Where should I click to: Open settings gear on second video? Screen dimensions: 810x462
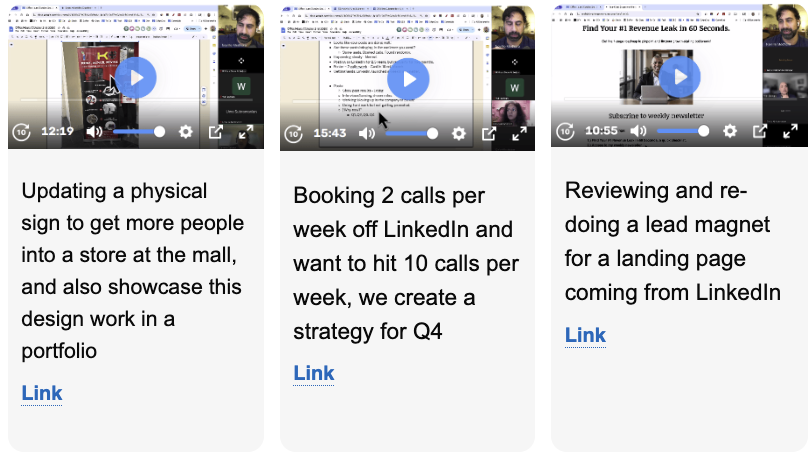point(458,132)
